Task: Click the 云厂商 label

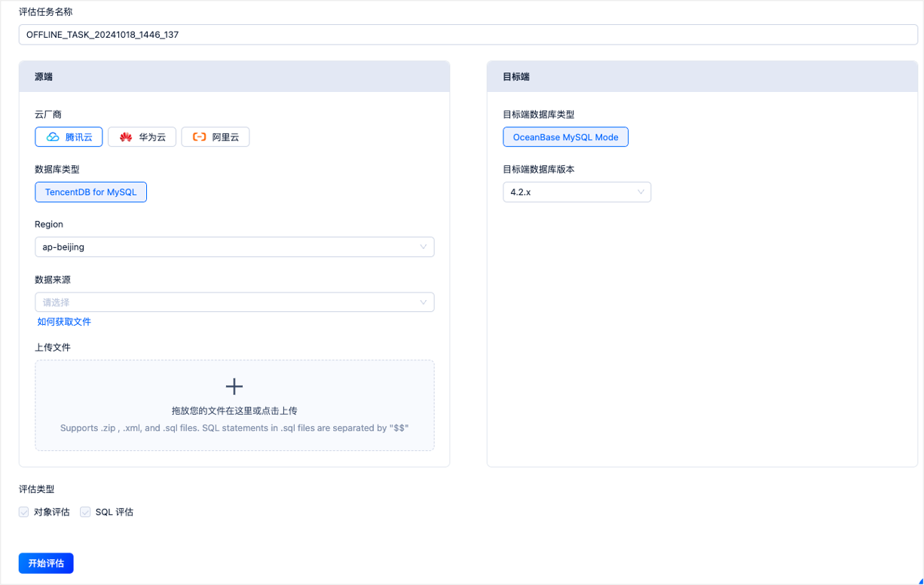Action: tap(48, 115)
